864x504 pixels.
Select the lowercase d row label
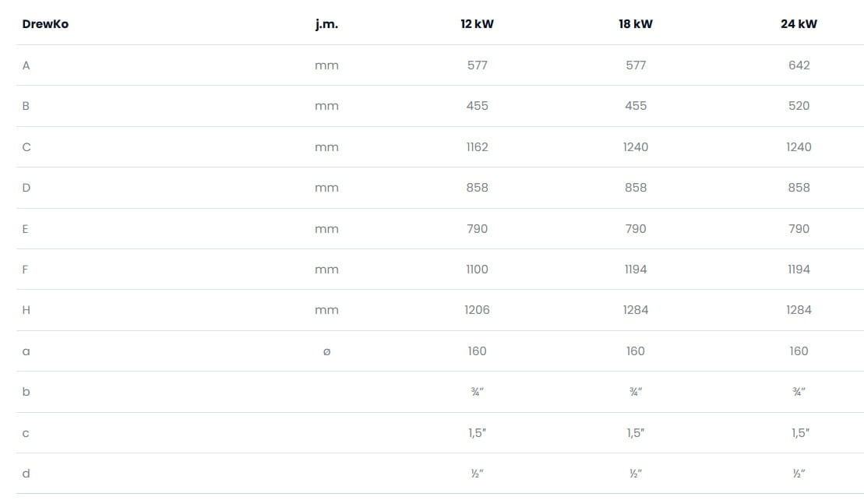(26, 474)
